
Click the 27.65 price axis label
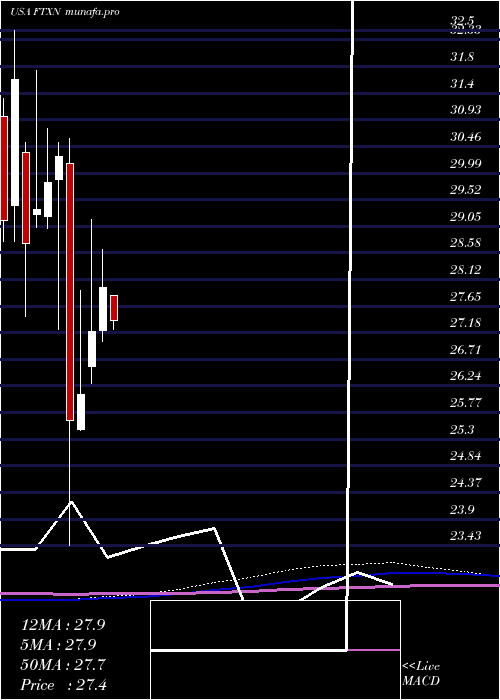pos(466,296)
